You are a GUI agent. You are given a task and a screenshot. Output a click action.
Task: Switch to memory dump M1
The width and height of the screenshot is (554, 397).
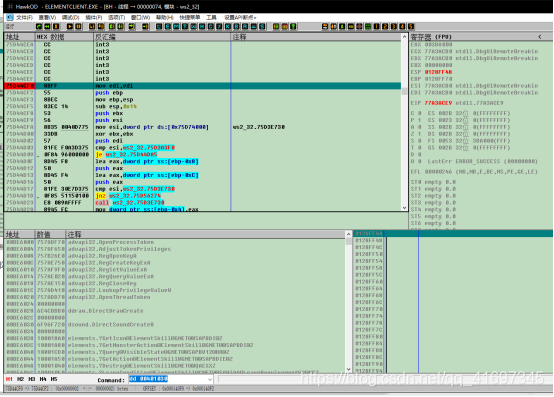pyautogui.click(x=9, y=379)
